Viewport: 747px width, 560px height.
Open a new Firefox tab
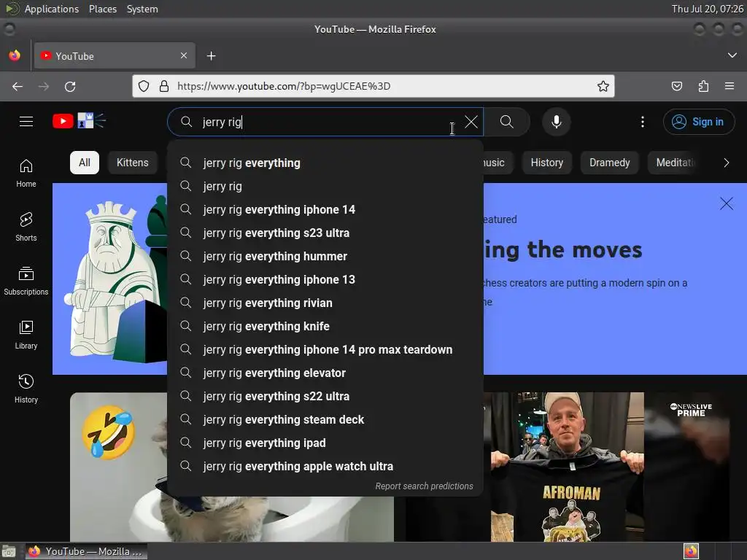point(211,56)
